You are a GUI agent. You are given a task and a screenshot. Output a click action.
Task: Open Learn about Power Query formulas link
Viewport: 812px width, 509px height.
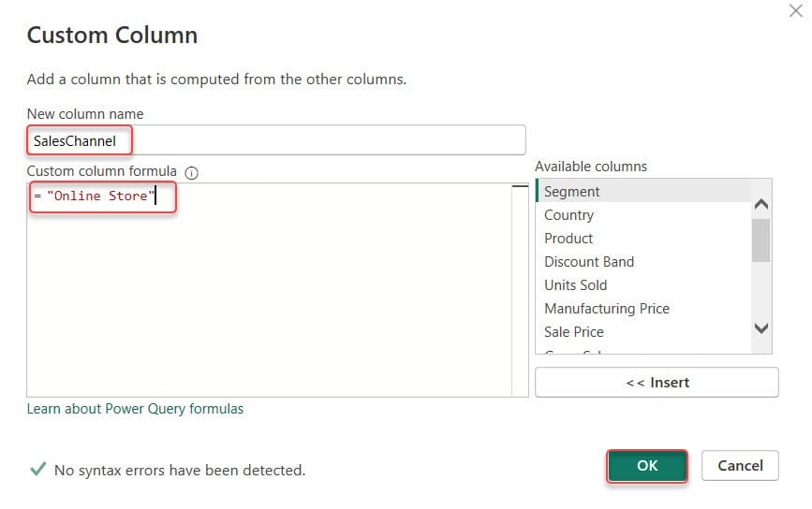click(x=135, y=409)
